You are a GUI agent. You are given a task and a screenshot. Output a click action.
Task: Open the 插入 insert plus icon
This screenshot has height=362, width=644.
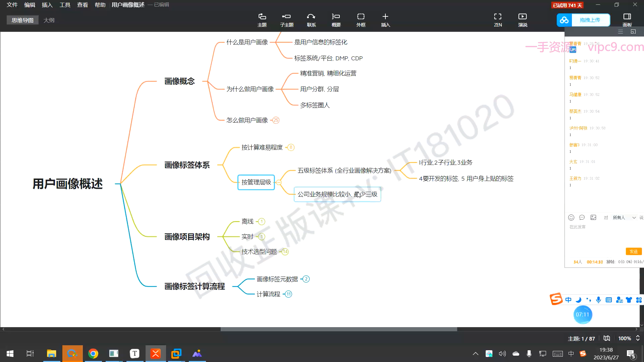(385, 19)
